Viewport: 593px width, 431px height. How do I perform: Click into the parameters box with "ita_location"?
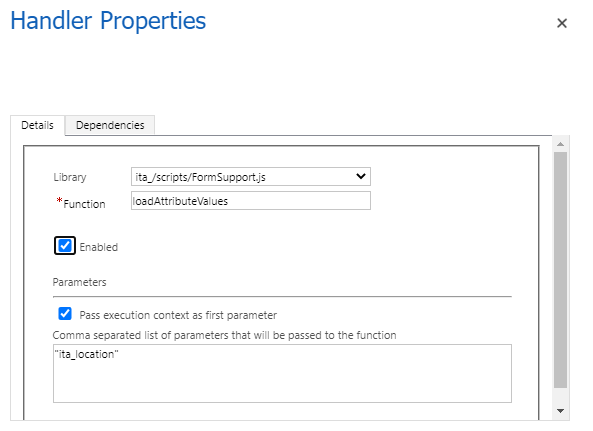(x=282, y=374)
